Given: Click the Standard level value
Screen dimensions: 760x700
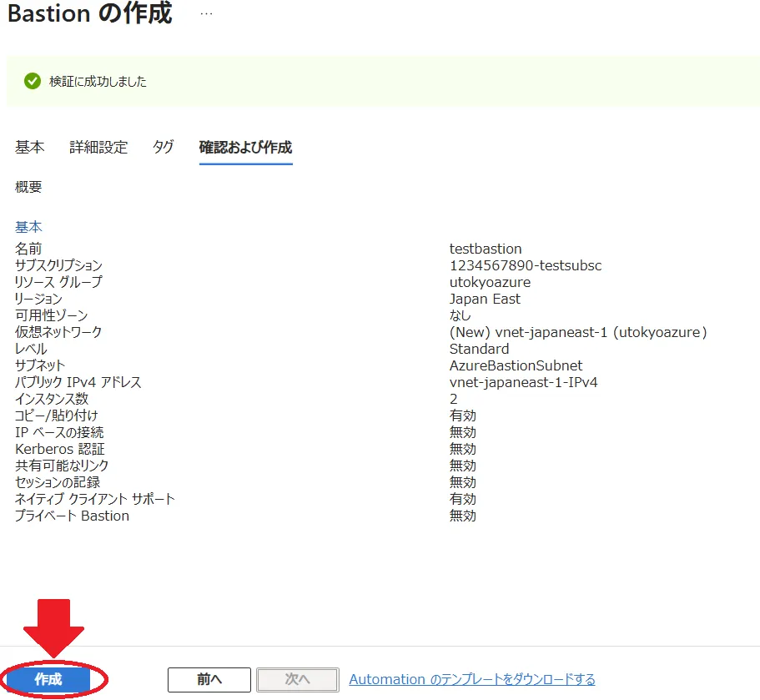Looking at the screenshot, I should pos(479,349).
